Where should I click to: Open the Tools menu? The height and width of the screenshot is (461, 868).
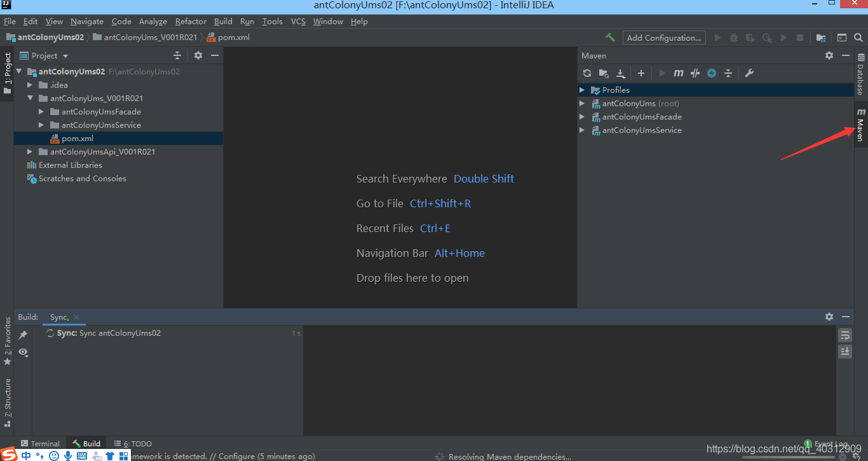272,21
